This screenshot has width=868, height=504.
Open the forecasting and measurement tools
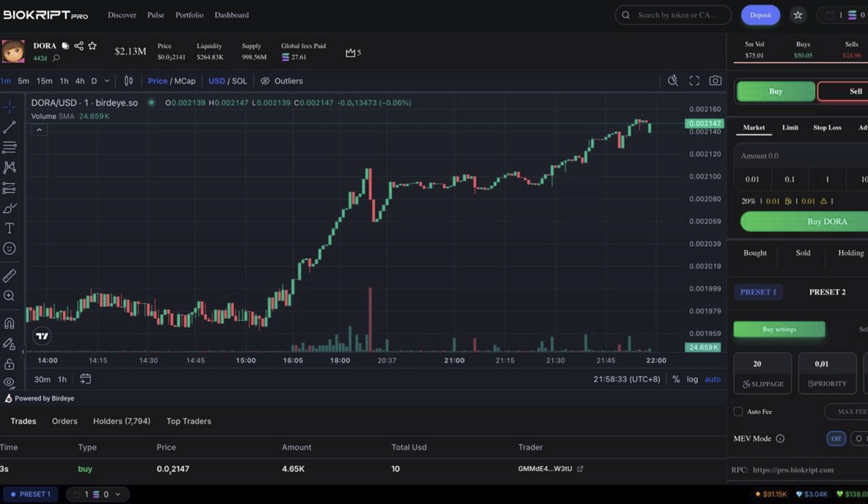click(x=9, y=188)
